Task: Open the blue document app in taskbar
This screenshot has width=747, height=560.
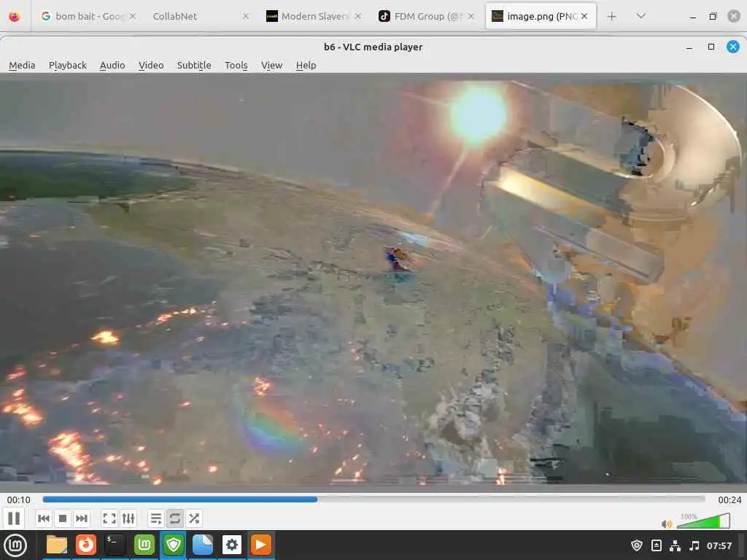Action: pos(203,545)
